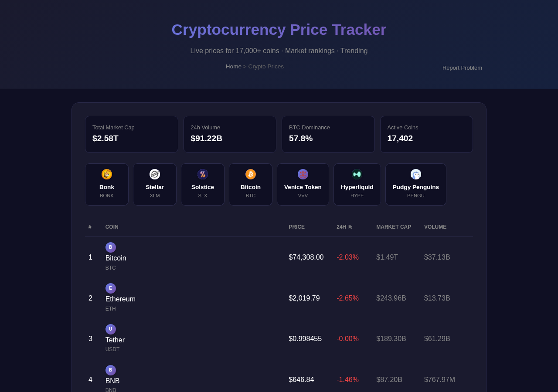Select the Active Coins stat card
This screenshot has width=558, height=392.
pos(426,134)
